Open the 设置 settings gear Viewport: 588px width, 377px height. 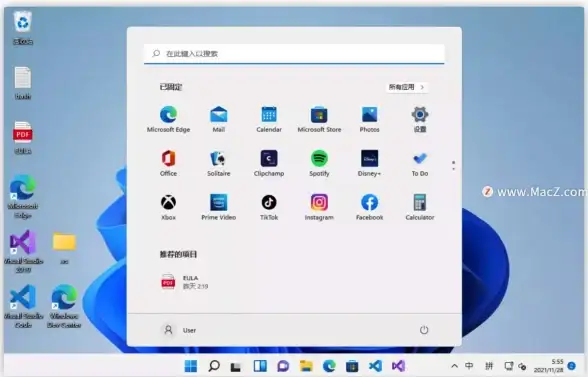pyautogui.click(x=420, y=119)
